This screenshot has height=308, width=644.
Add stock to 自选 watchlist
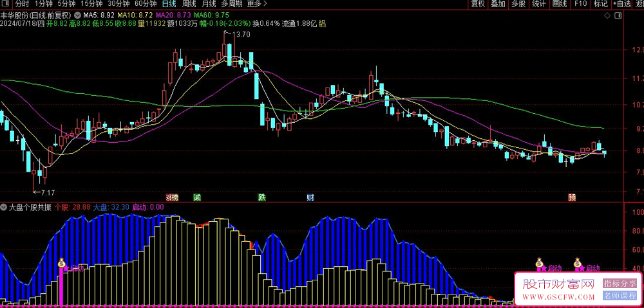click(x=621, y=4)
